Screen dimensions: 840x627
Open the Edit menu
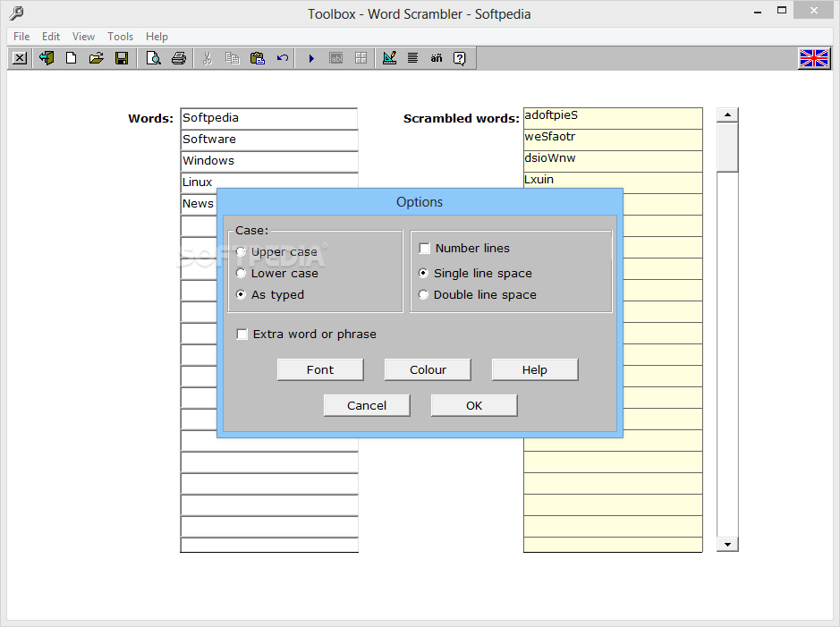pyautogui.click(x=51, y=37)
